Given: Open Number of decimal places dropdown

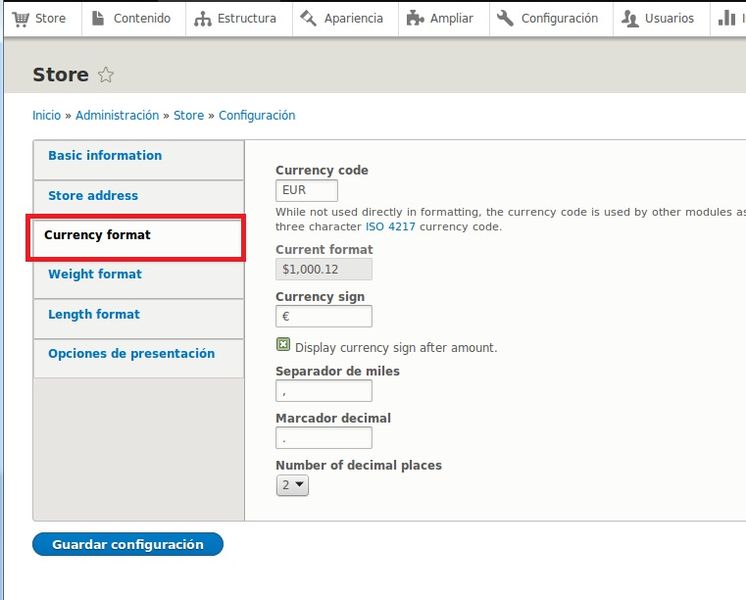Looking at the screenshot, I should [292, 485].
